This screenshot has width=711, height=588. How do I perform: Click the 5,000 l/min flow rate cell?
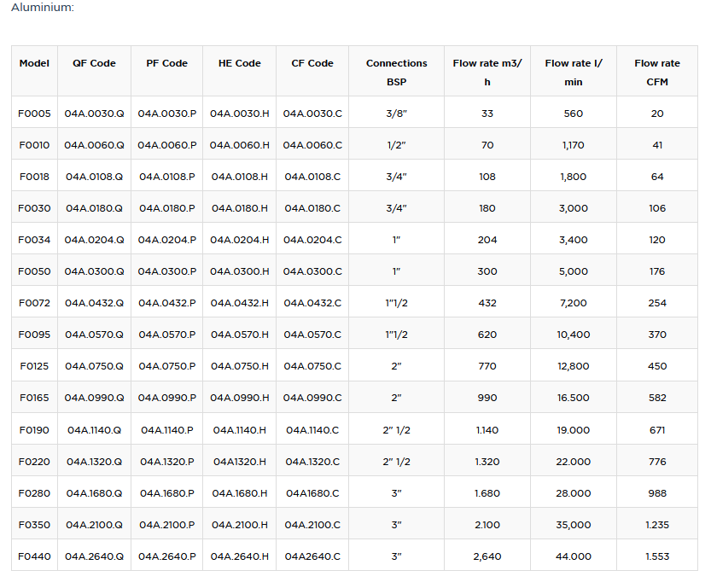(x=573, y=271)
